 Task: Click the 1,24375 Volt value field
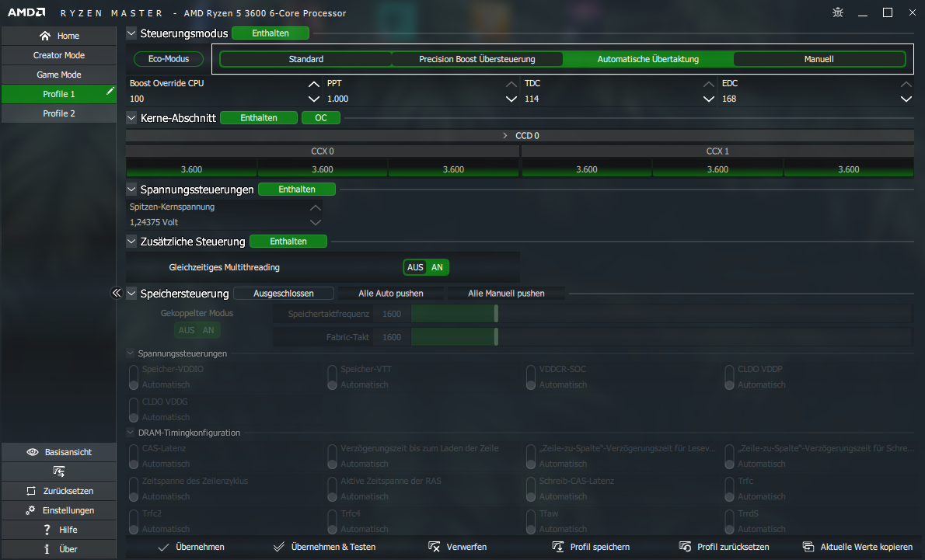coord(154,222)
